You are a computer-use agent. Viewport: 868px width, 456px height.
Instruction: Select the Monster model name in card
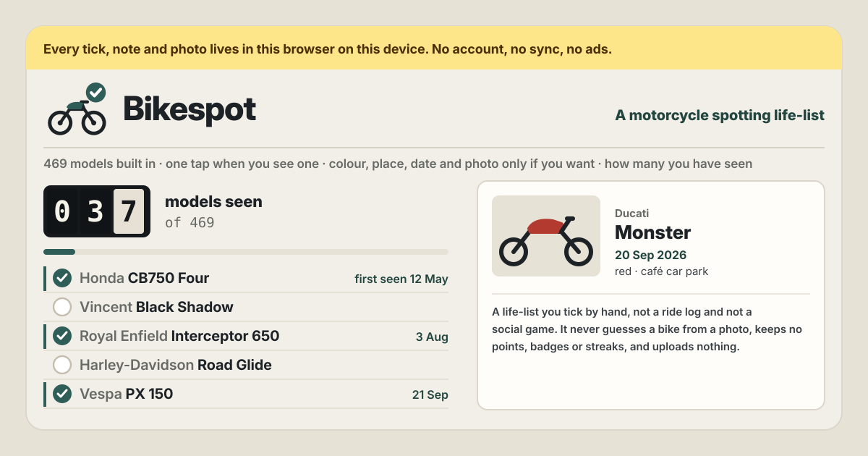click(652, 232)
